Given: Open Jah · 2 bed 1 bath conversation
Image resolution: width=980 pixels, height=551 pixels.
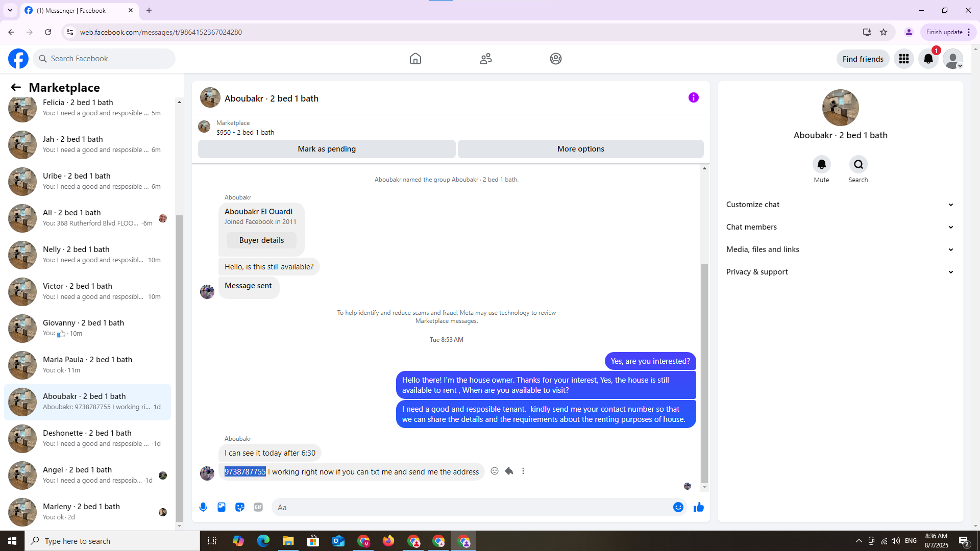Looking at the screenshot, I should click(x=88, y=144).
